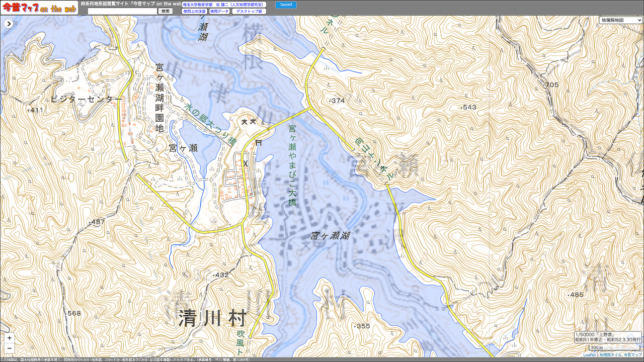The image size is (644, 362).
Task: Click the ビジターセンター label on map
Action: [86, 100]
